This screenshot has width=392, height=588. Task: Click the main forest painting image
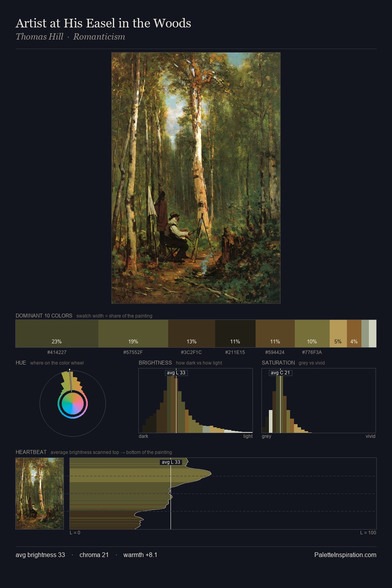pyautogui.click(x=196, y=178)
